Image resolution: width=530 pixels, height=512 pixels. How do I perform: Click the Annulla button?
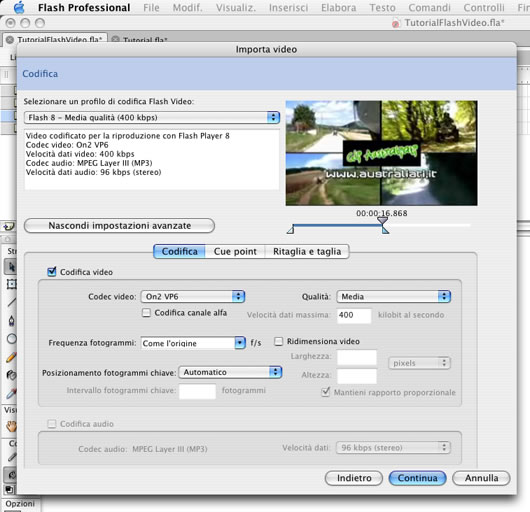pos(481,478)
